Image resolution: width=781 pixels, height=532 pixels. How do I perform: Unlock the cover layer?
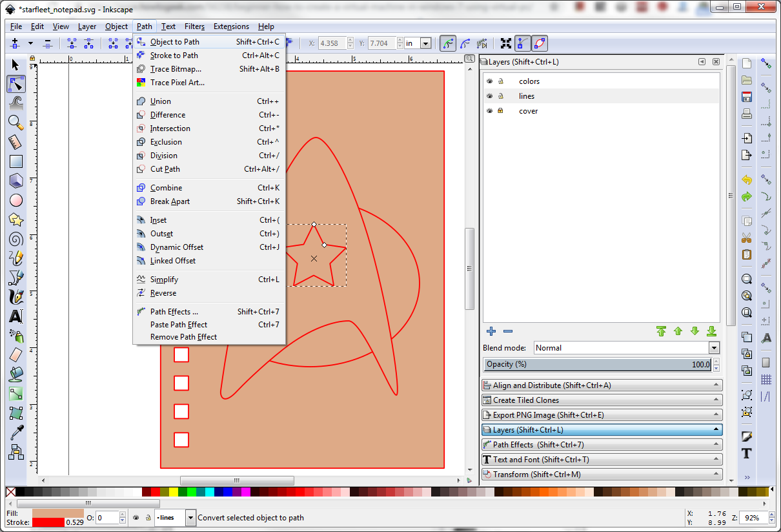(x=500, y=111)
